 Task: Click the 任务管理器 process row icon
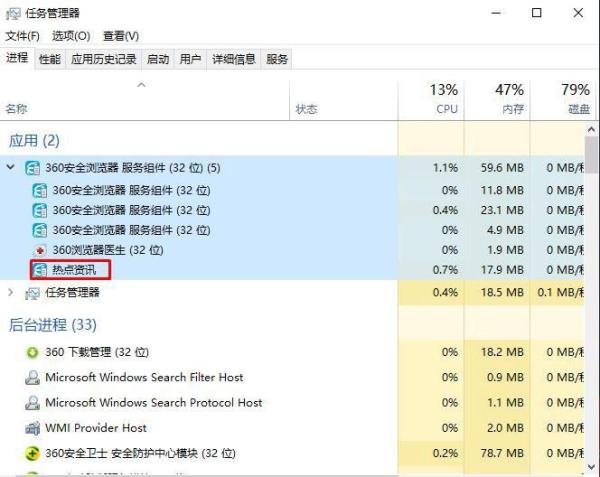pyautogui.click(x=32, y=293)
